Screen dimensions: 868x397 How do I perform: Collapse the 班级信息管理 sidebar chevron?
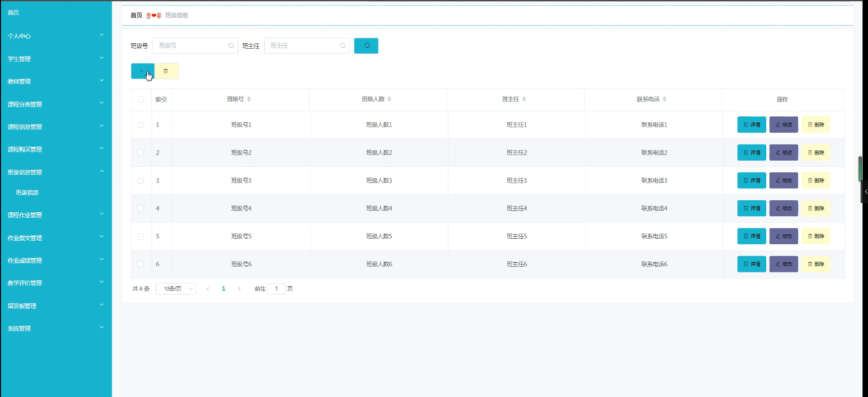(101, 171)
